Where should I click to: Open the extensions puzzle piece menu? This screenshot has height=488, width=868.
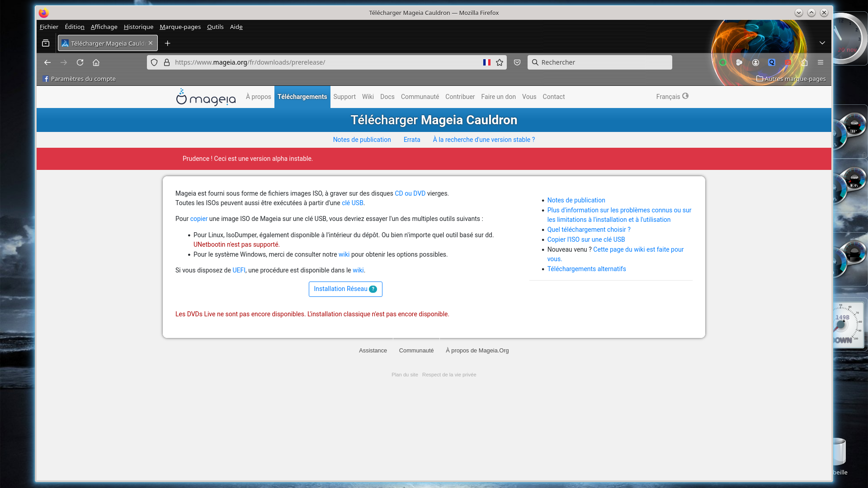(x=804, y=62)
